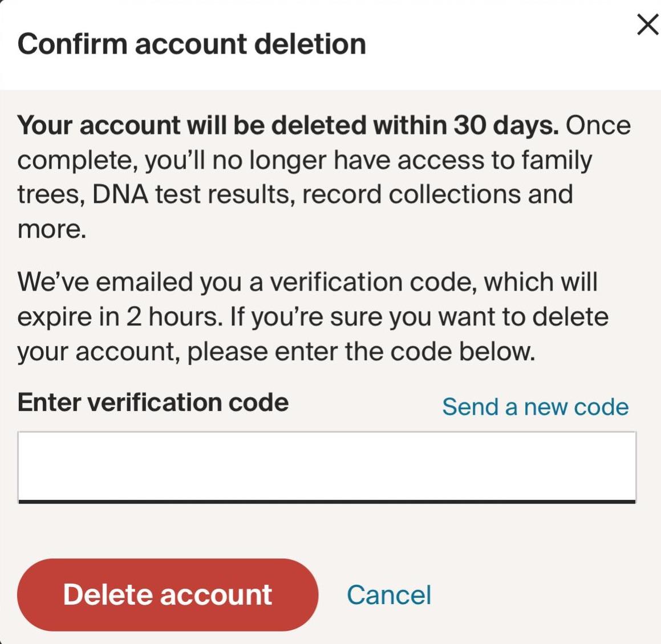The height and width of the screenshot is (644, 661).
Task: Click the word "Your" starting the bold warning
Action: tap(45, 125)
